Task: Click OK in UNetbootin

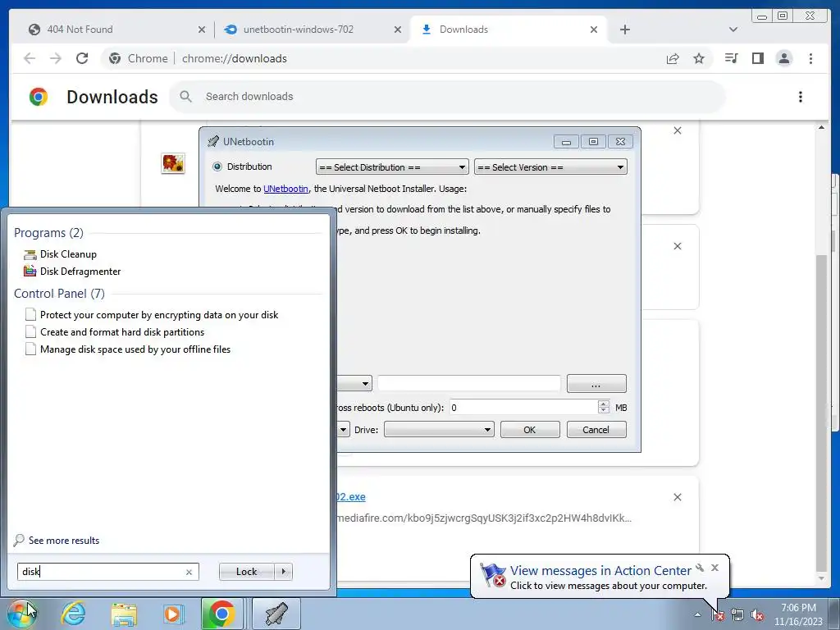Action: (530, 430)
